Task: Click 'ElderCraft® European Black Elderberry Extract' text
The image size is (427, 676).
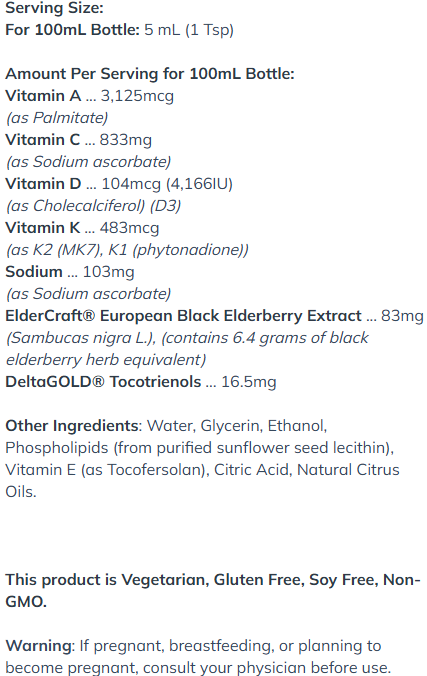Action: [x=183, y=316]
